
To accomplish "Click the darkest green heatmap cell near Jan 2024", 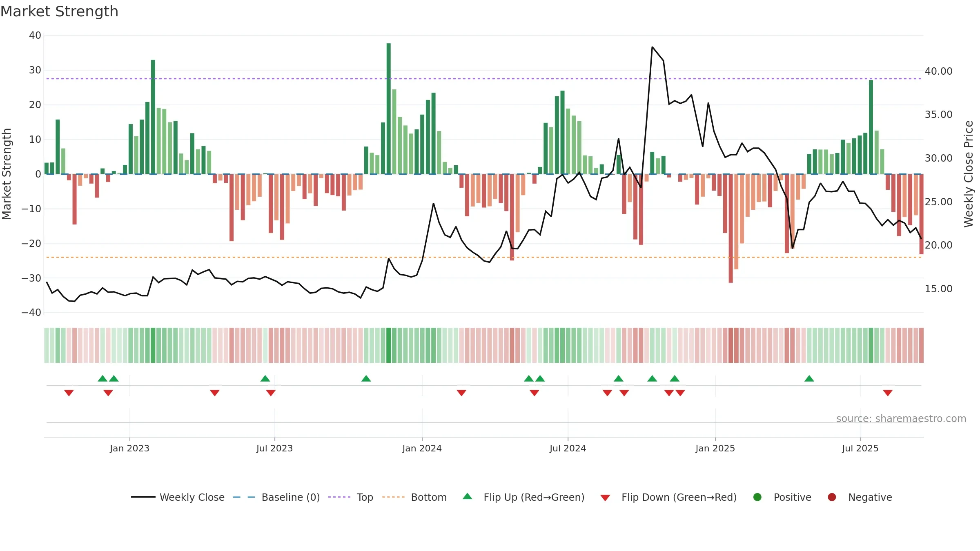I will pyautogui.click(x=389, y=345).
